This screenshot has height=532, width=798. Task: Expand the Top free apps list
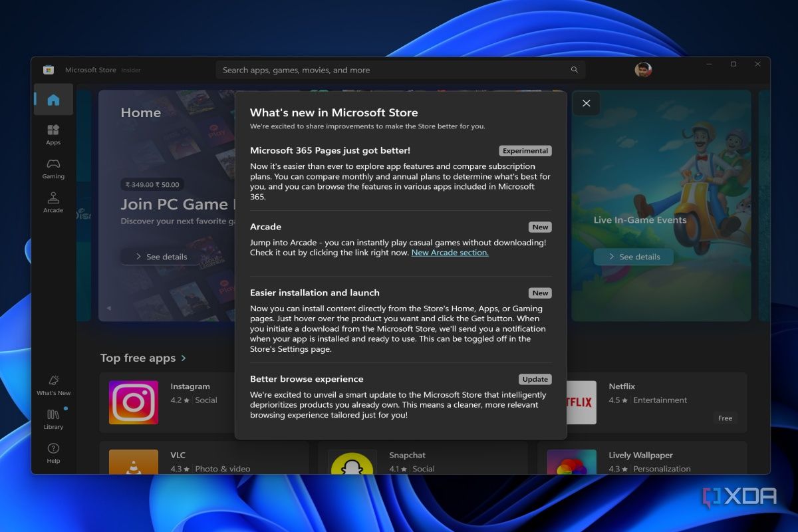coord(143,358)
